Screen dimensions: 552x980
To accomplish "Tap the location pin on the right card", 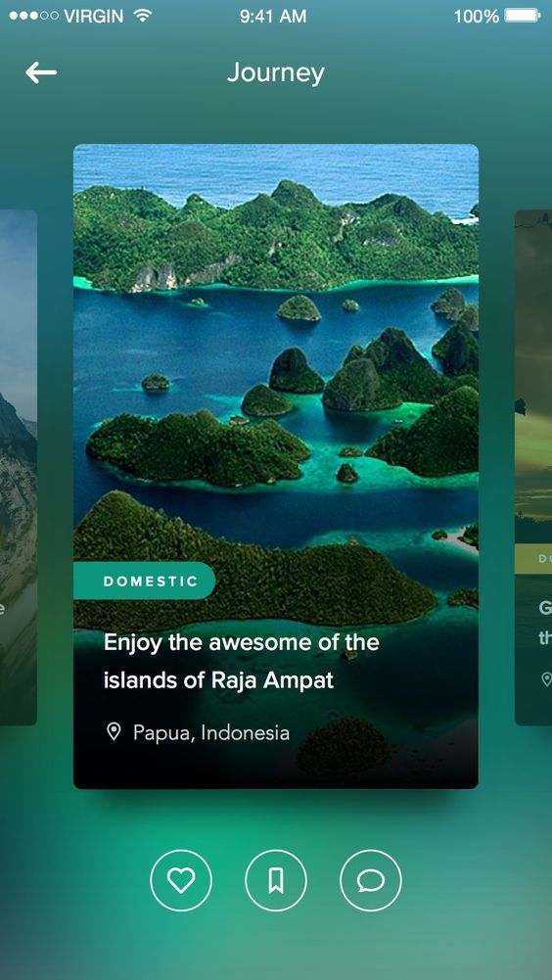I will [x=546, y=678].
